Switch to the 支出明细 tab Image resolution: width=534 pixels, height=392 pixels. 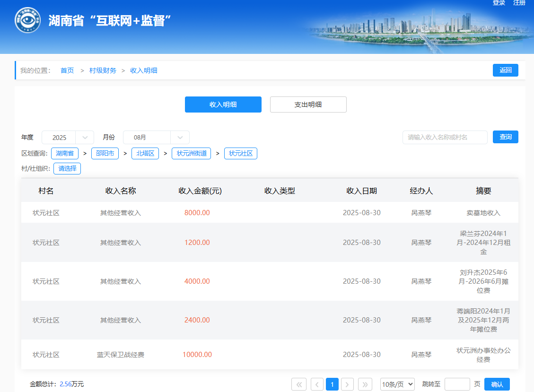coord(308,105)
